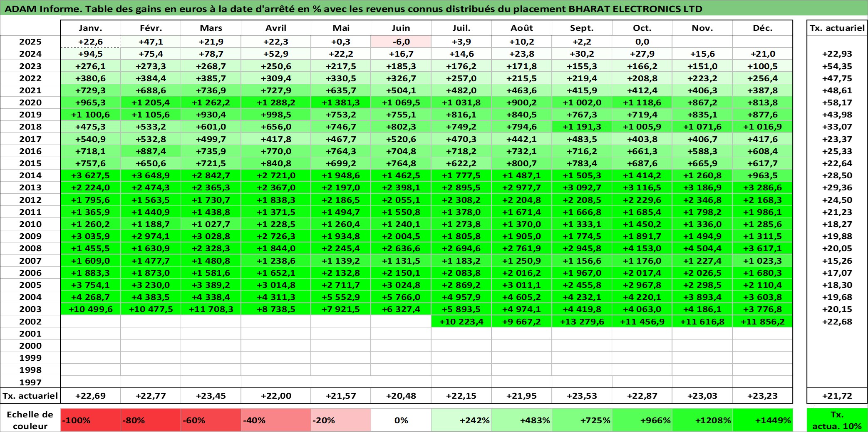Select the 'Août' column header

pyautogui.click(x=522, y=28)
